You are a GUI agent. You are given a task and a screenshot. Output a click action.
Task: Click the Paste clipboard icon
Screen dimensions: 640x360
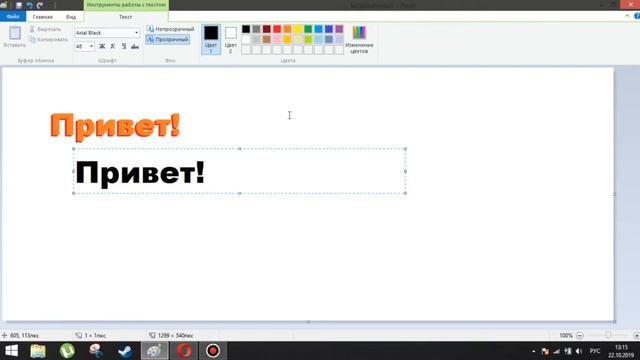pos(15,33)
